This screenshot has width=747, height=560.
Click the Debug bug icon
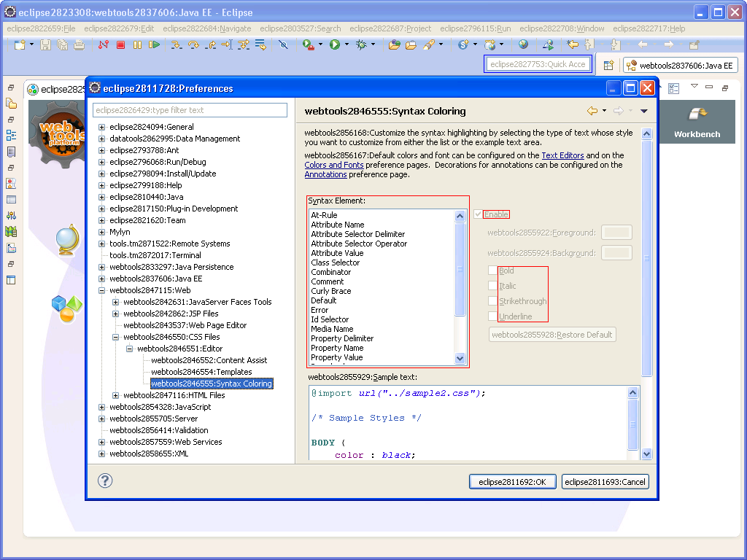click(x=362, y=44)
